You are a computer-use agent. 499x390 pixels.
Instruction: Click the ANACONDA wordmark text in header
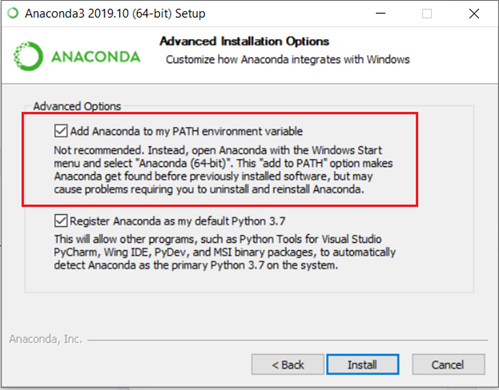(96, 57)
